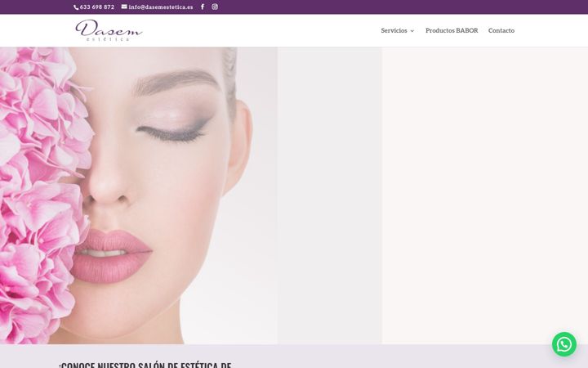Screen dimensions: 588x368
Task: Click the info@dasemestetica.es email link
Action: pyautogui.click(x=161, y=7)
